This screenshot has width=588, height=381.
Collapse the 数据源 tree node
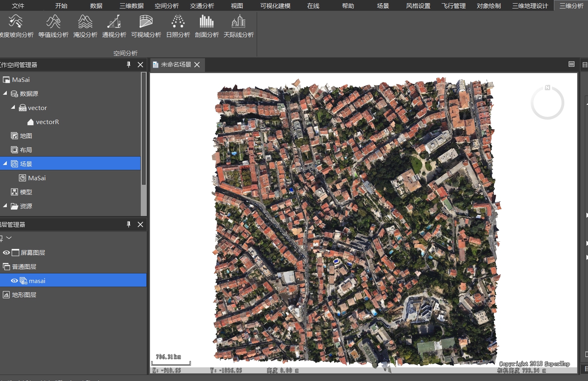[5, 94]
